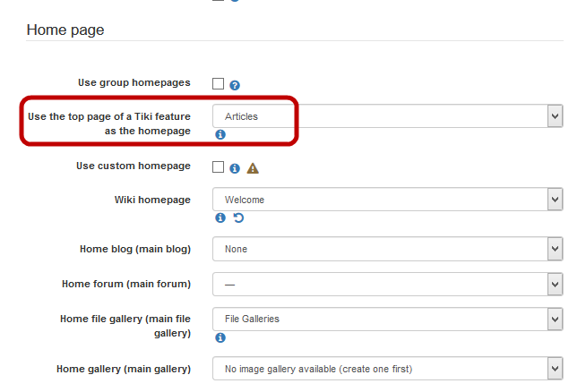
Task: Open the Home gallery dropdown with no image gallery
Action: (x=387, y=368)
